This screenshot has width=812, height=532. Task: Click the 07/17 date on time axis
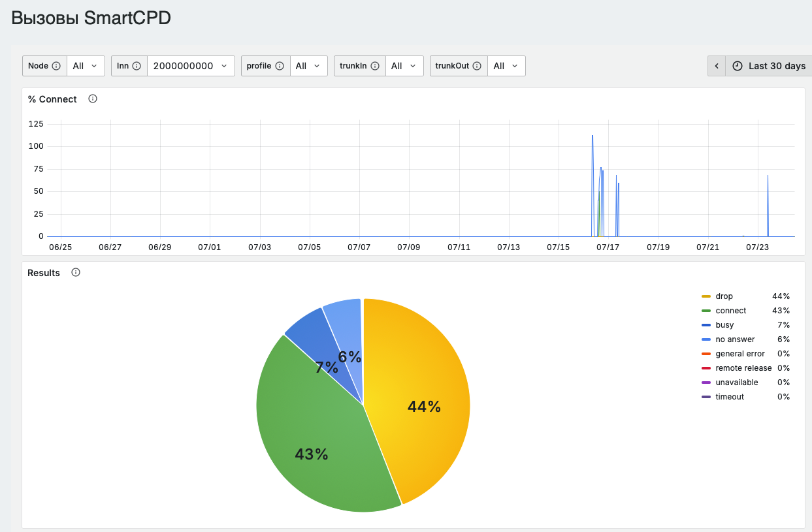point(608,247)
